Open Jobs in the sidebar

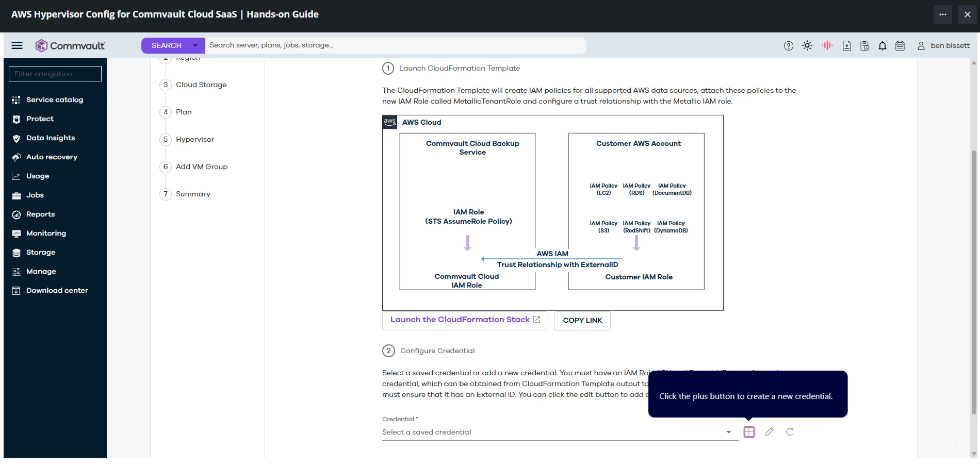[35, 195]
